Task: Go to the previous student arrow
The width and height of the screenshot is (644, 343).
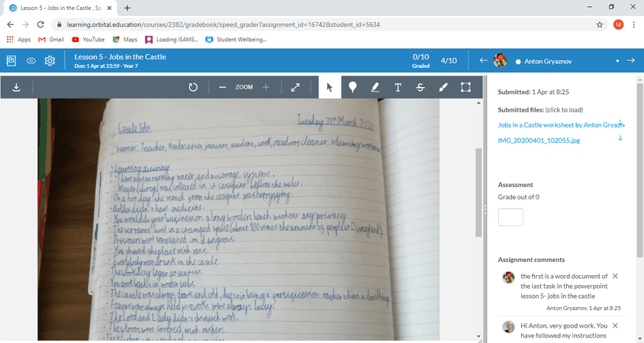Action: click(483, 61)
